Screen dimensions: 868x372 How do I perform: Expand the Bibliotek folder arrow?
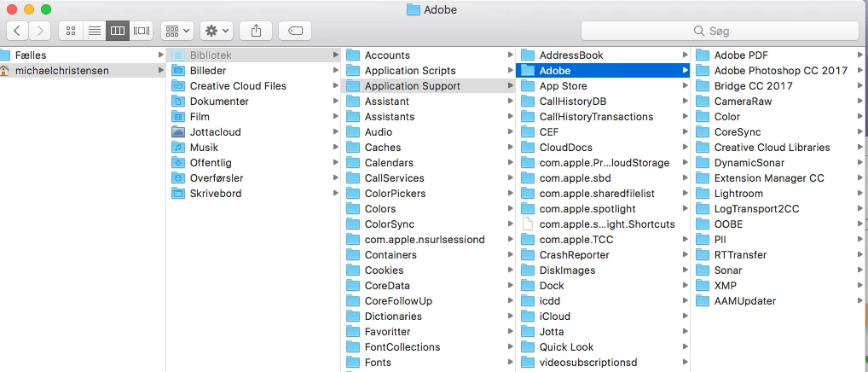(x=335, y=55)
